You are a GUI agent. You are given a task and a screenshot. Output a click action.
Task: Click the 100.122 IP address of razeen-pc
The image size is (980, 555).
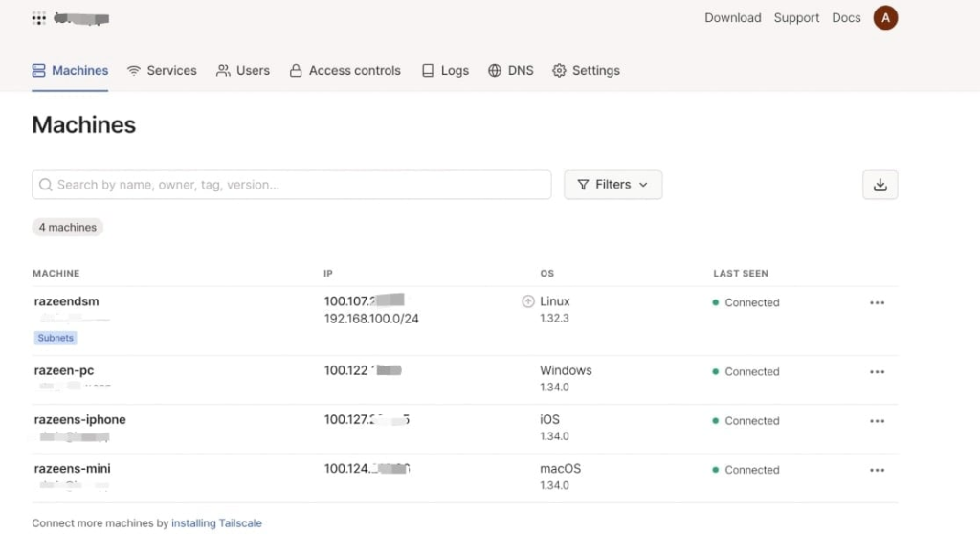point(363,370)
